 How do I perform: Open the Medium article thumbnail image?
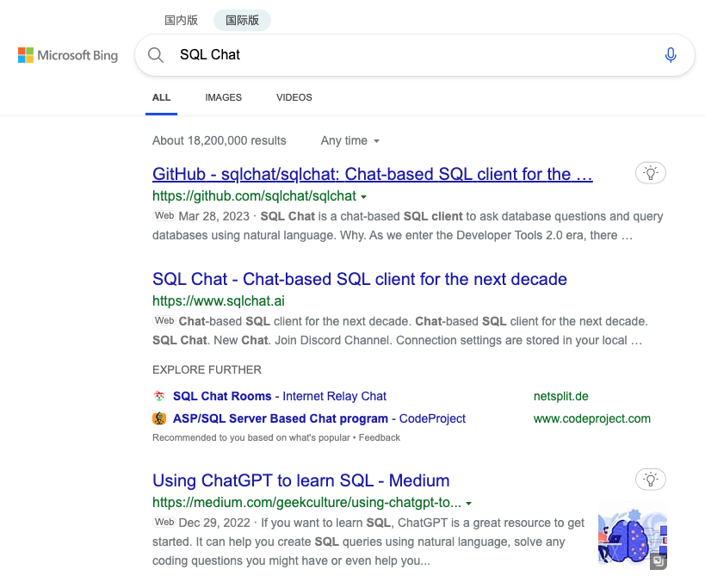point(633,539)
